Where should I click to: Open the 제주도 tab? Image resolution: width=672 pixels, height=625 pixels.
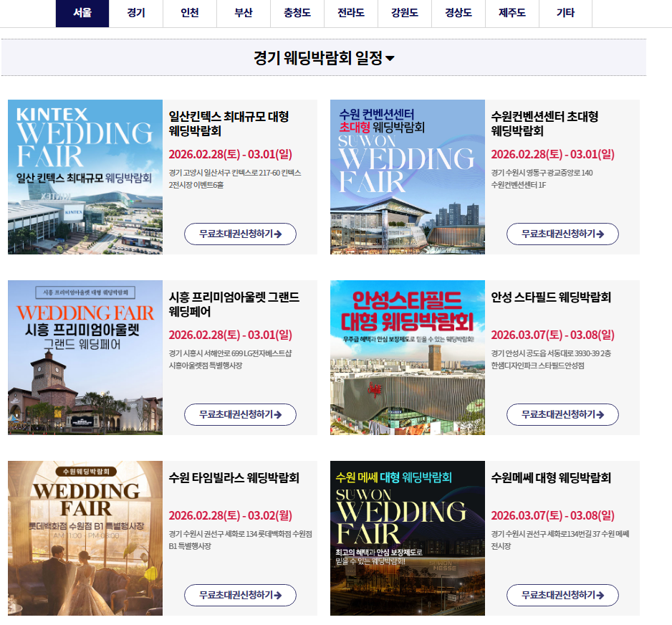click(512, 14)
